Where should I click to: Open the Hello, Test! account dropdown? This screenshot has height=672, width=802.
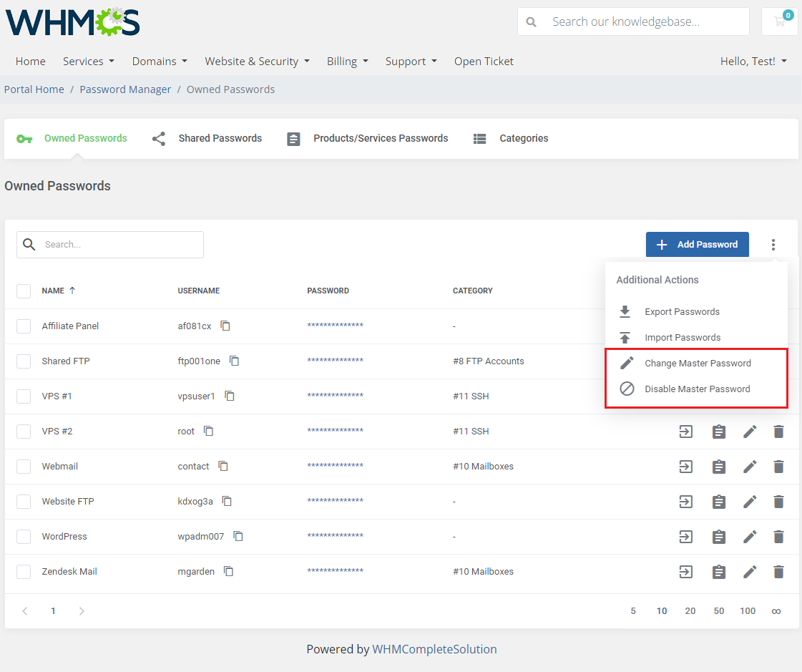click(x=753, y=62)
